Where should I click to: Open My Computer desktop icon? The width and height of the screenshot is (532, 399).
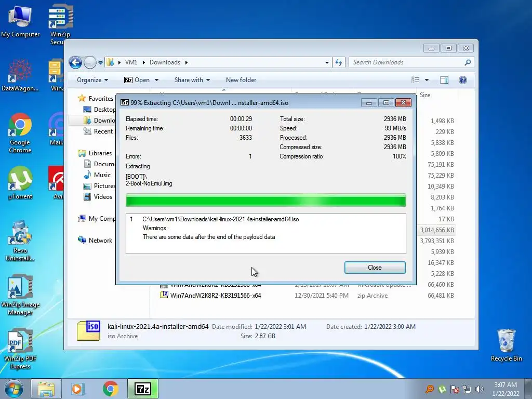(x=20, y=21)
